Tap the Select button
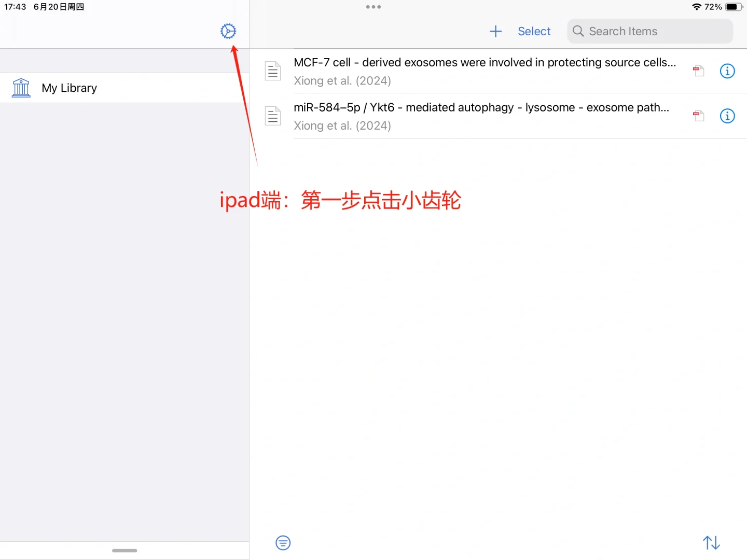 click(534, 31)
